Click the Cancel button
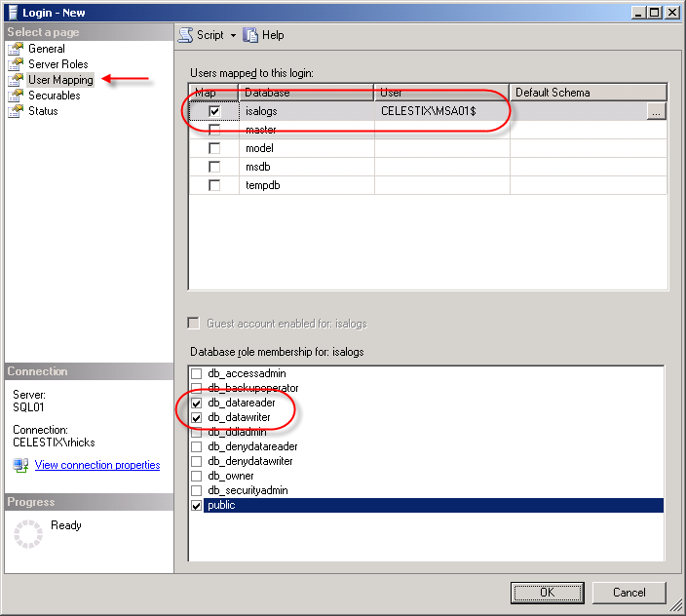The height and width of the screenshot is (616, 686). 629,592
